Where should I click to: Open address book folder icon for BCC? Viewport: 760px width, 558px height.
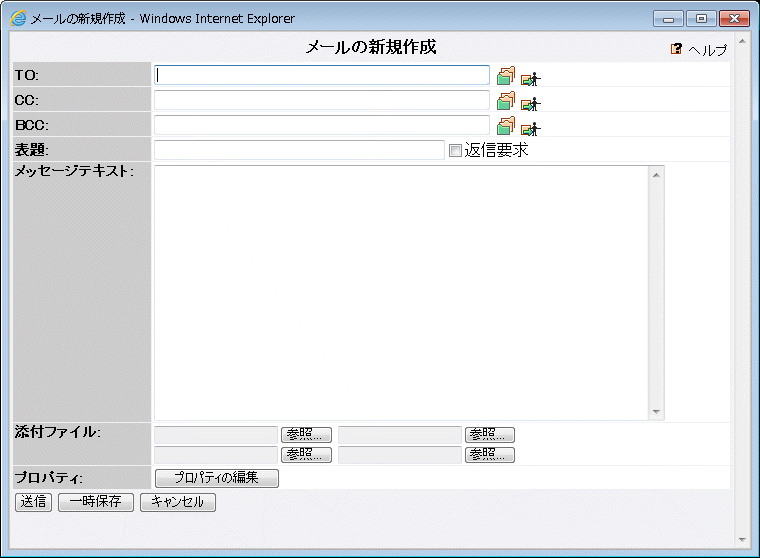(506, 126)
